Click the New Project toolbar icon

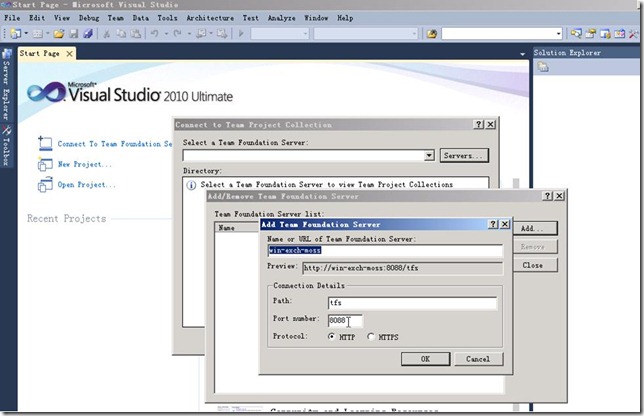(16, 34)
